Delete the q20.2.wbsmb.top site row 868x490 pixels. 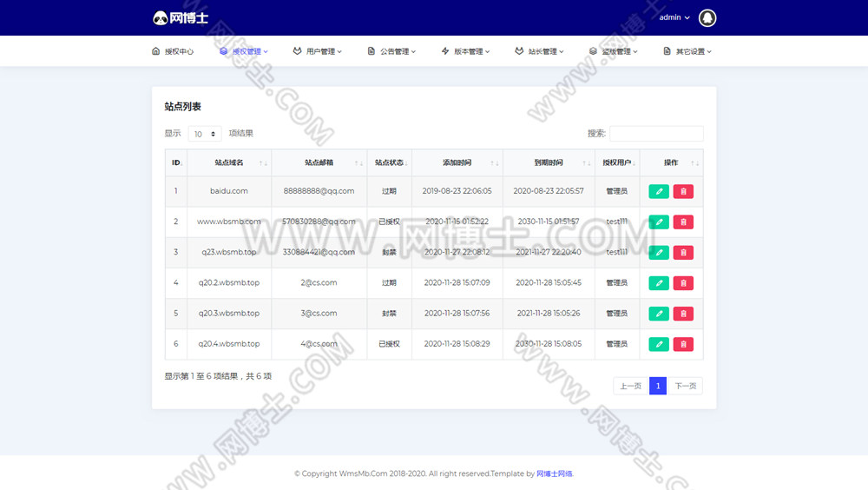(683, 282)
